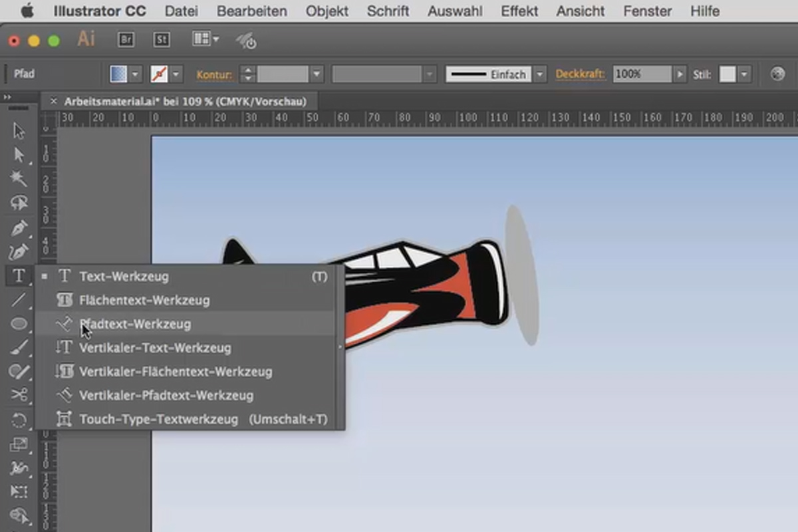Select the Selection tool arrow
The height and width of the screenshot is (532, 798).
19,131
